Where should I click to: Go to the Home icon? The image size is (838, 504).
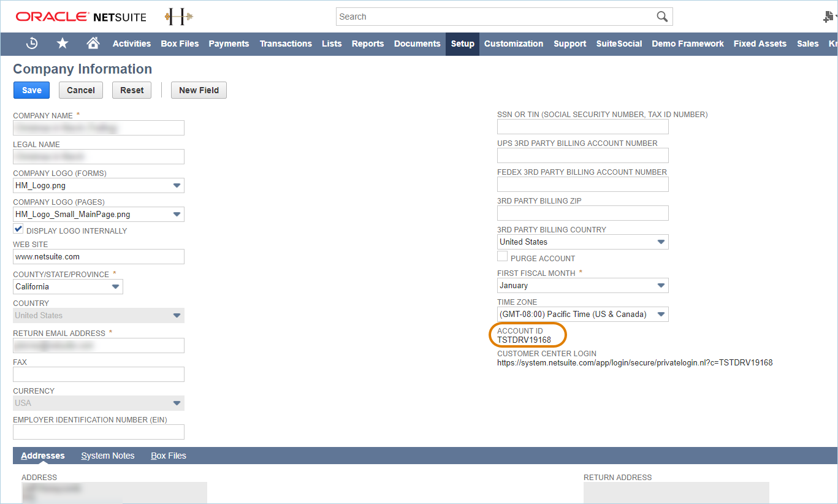[93, 43]
